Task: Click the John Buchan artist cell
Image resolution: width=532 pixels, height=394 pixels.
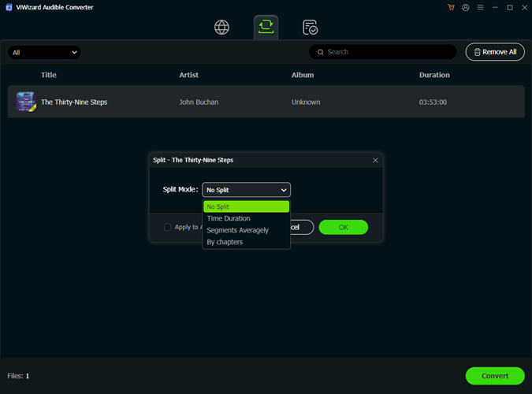Action: [x=199, y=102]
